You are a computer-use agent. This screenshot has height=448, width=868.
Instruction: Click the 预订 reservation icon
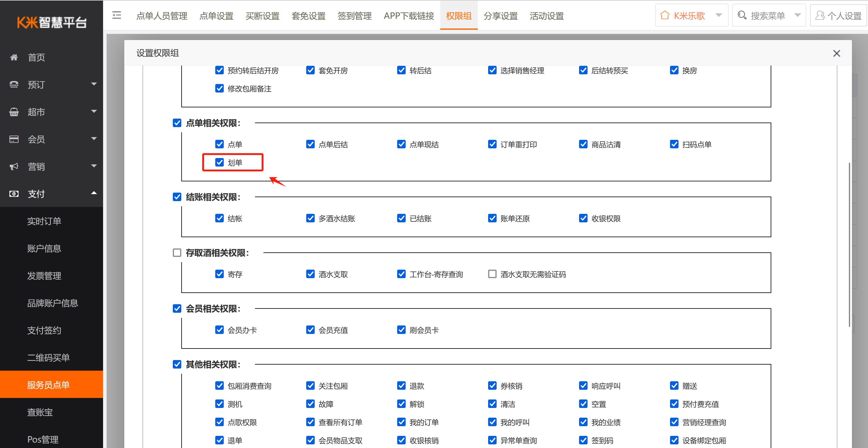click(14, 85)
